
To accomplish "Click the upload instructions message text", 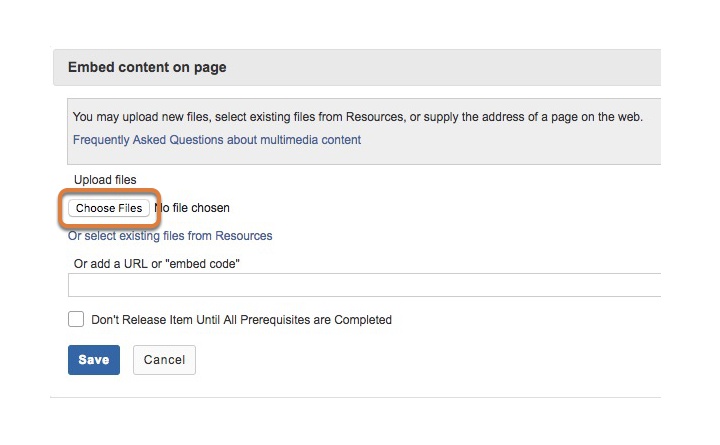I will coord(358,117).
